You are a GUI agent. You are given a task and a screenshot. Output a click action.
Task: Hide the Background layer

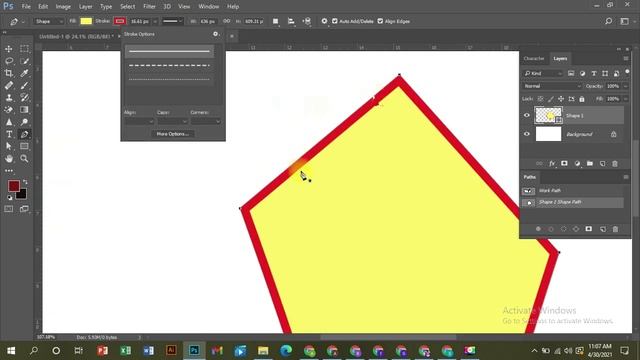pos(527,134)
